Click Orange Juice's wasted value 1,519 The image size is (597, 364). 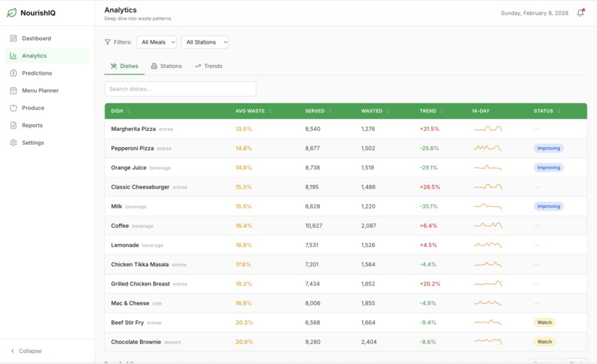coord(367,167)
